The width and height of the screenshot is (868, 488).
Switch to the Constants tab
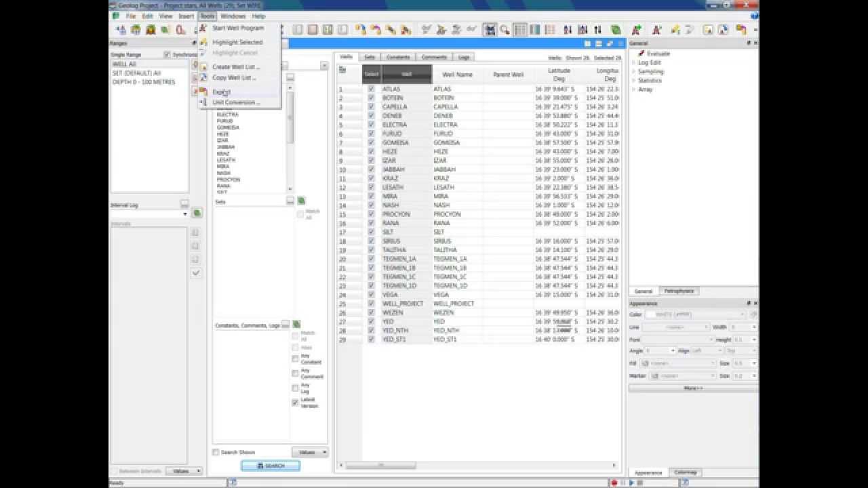point(398,58)
